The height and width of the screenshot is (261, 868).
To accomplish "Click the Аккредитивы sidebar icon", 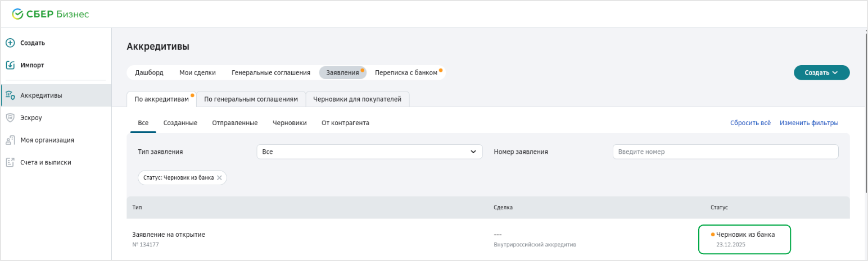I will click(10, 95).
